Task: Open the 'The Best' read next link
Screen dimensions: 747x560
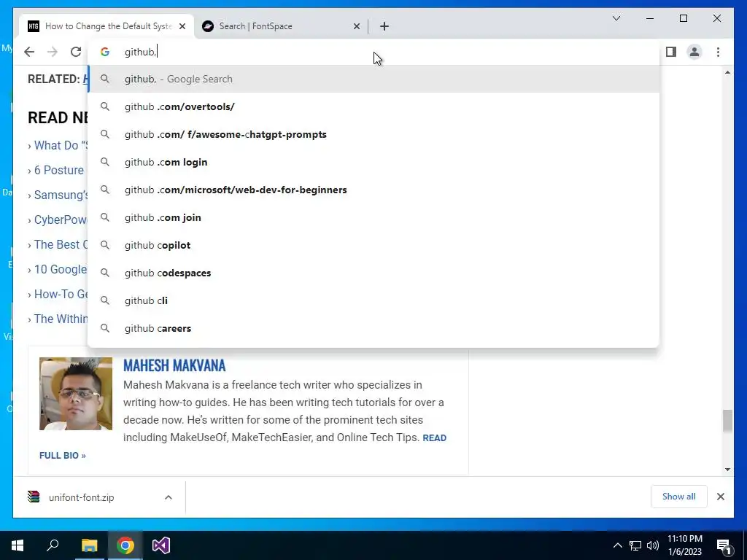Action: point(61,244)
